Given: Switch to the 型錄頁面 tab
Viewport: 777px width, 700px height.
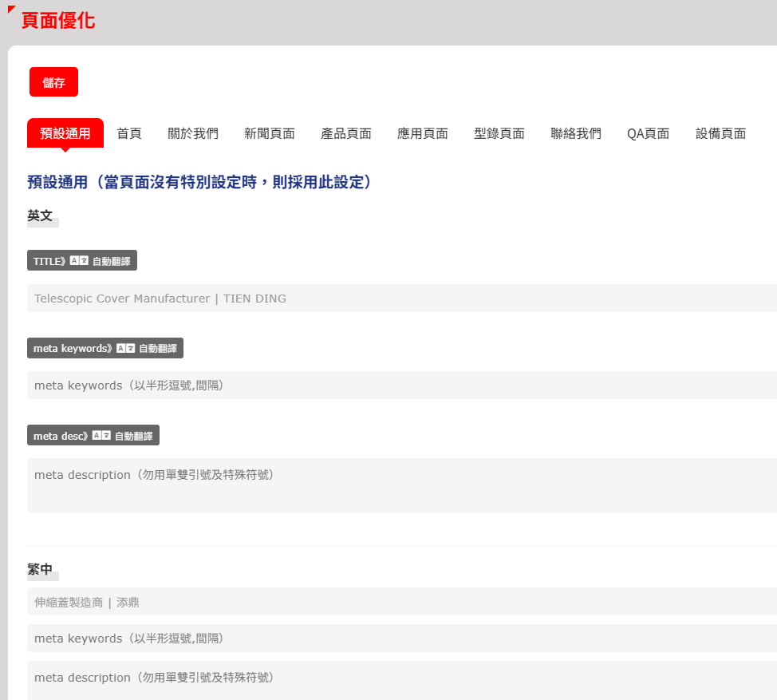Looking at the screenshot, I should tap(499, 133).
